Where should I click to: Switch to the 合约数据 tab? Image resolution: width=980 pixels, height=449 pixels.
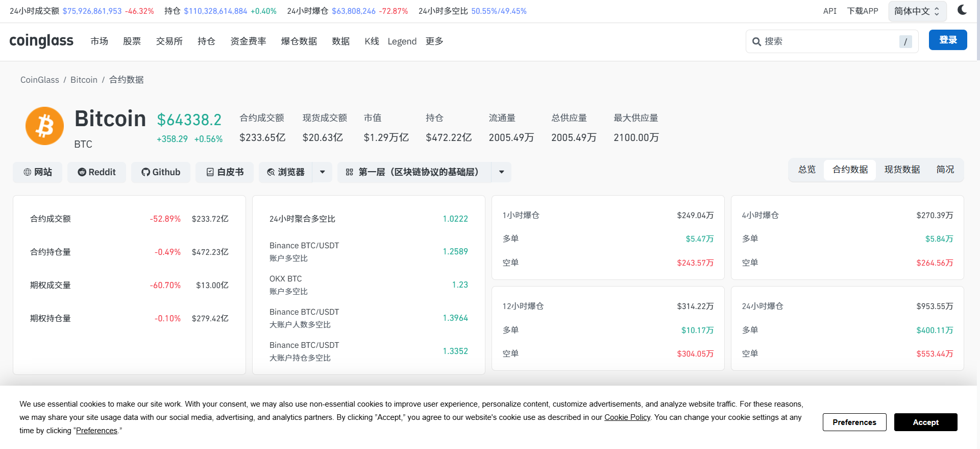[x=850, y=170]
